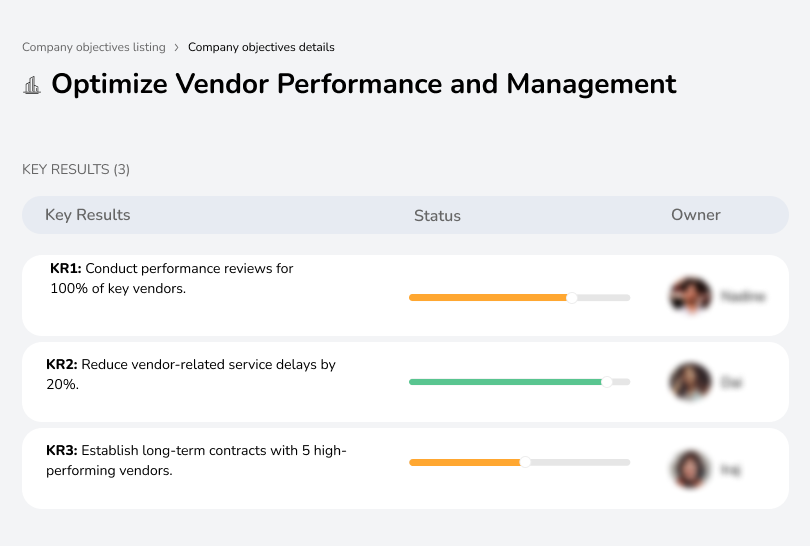Select the KR3 Establish long-term contracts text
The width and height of the screenshot is (810, 546).
point(196,460)
